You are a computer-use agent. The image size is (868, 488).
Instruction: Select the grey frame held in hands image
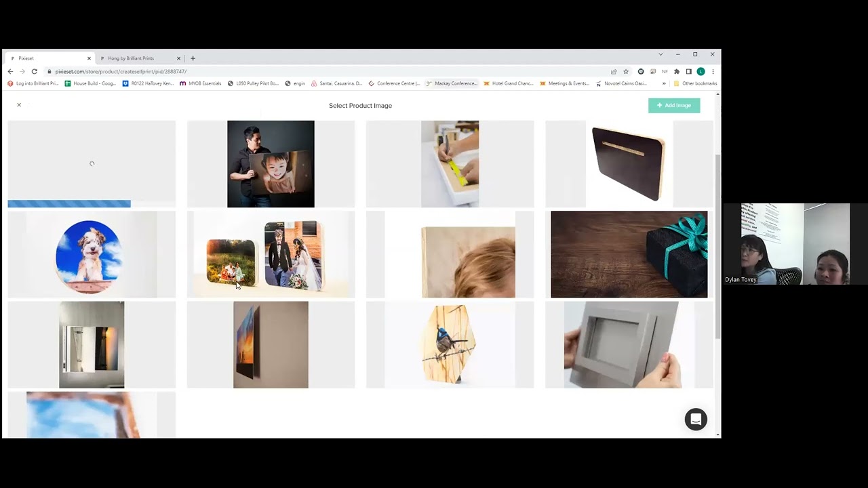coord(629,345)
